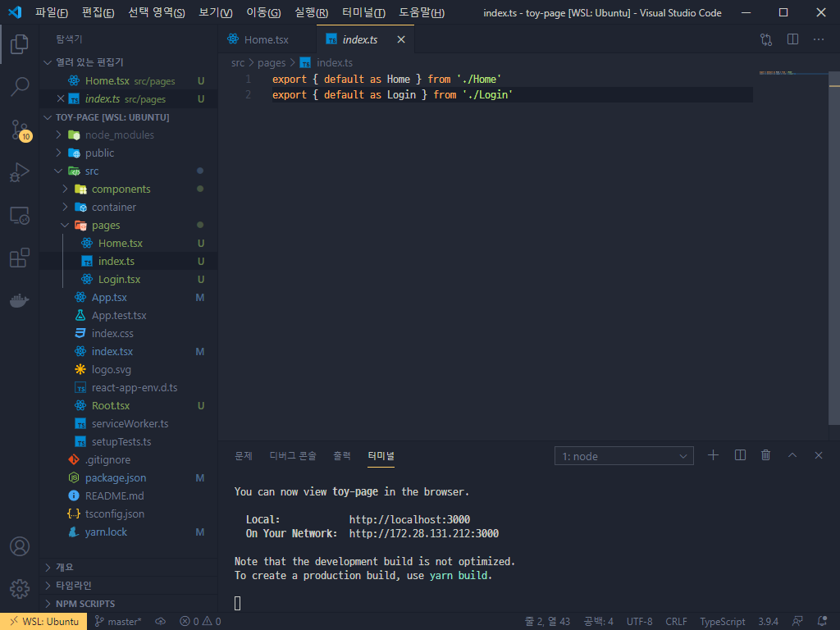840x630 pixels.
Task: Switch to the Output panel tab
Action: pyautogui.click(x=342, y=456)
